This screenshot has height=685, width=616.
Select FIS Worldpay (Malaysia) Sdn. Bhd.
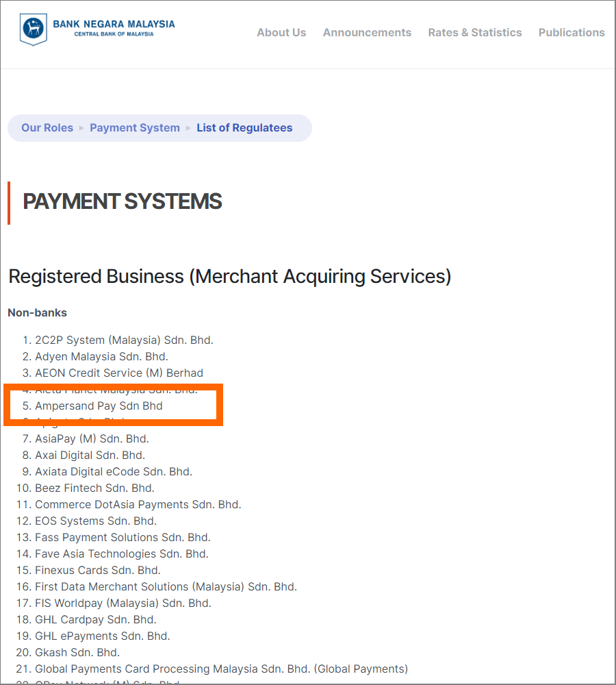[x=123, y=603]
